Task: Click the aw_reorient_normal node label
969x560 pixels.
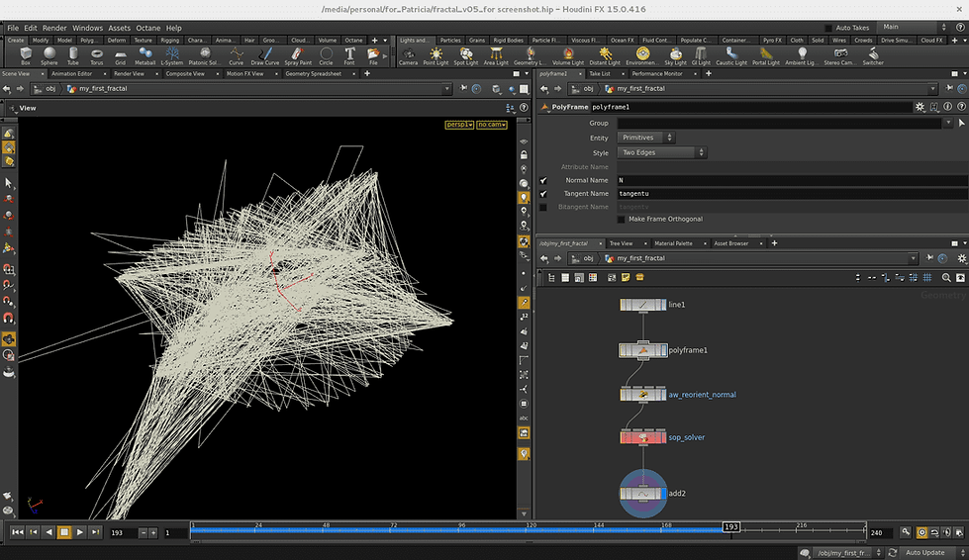Action: pos(702,395)
